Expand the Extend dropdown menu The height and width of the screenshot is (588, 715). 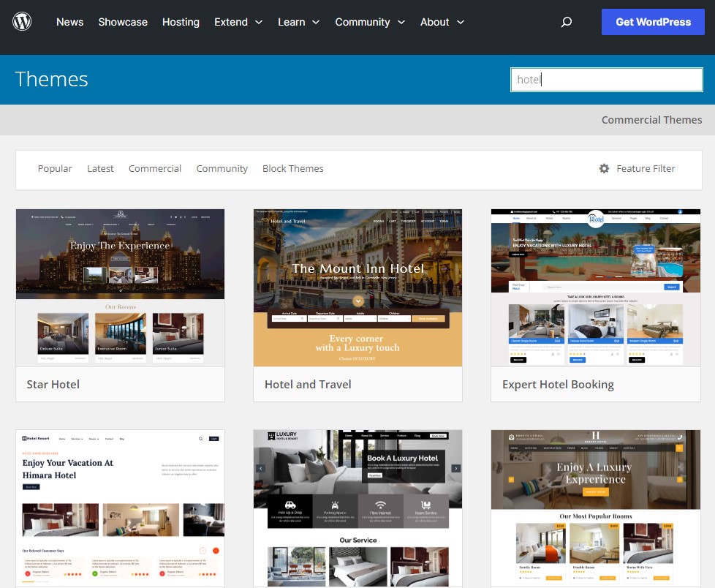point(238,22)
